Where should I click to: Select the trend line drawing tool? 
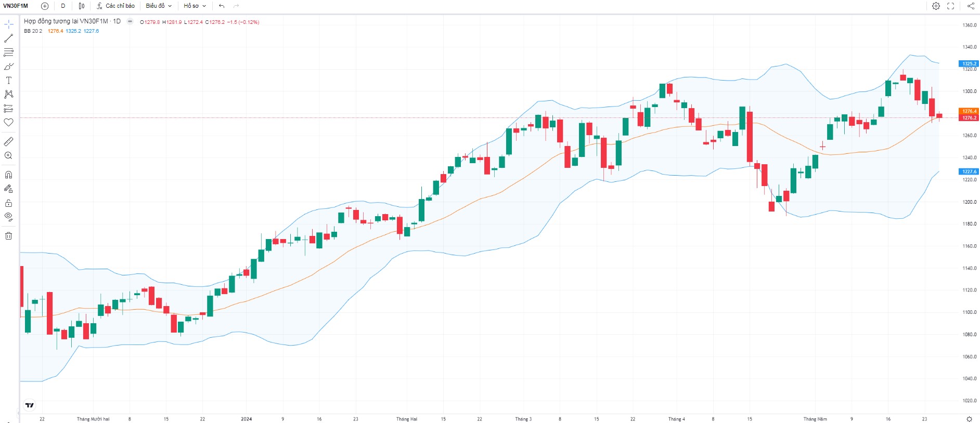tap(8, 38)
